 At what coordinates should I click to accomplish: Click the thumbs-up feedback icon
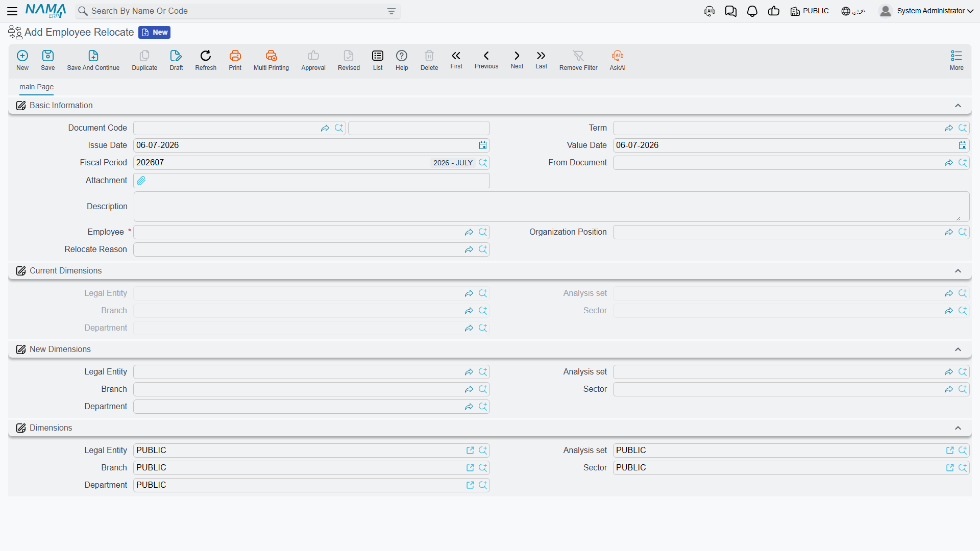pos(774,11)
